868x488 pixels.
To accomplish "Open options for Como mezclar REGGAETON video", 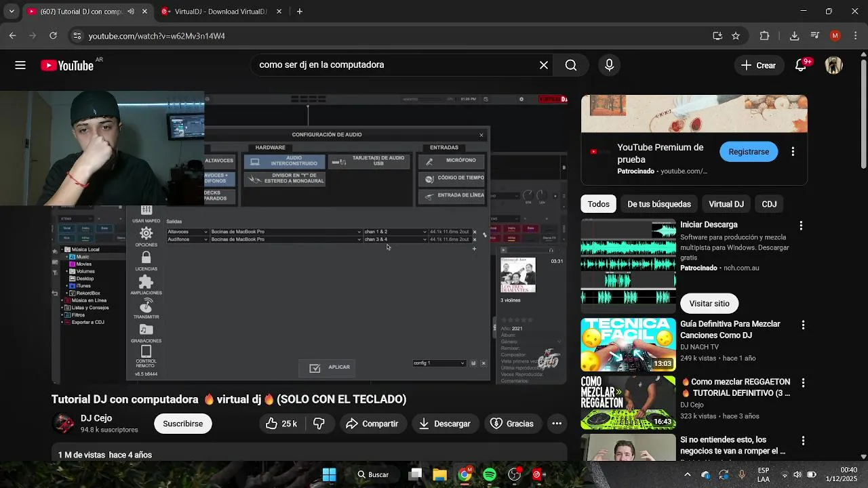I will pyautogui.click(x=803, y=383).
